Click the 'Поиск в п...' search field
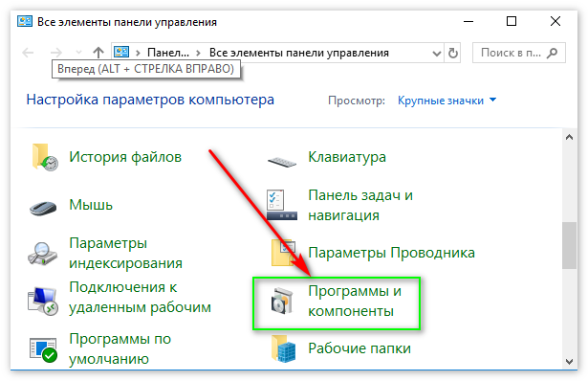Image resolution: width=588 pixels, height=381 pixels. [519, 53]
